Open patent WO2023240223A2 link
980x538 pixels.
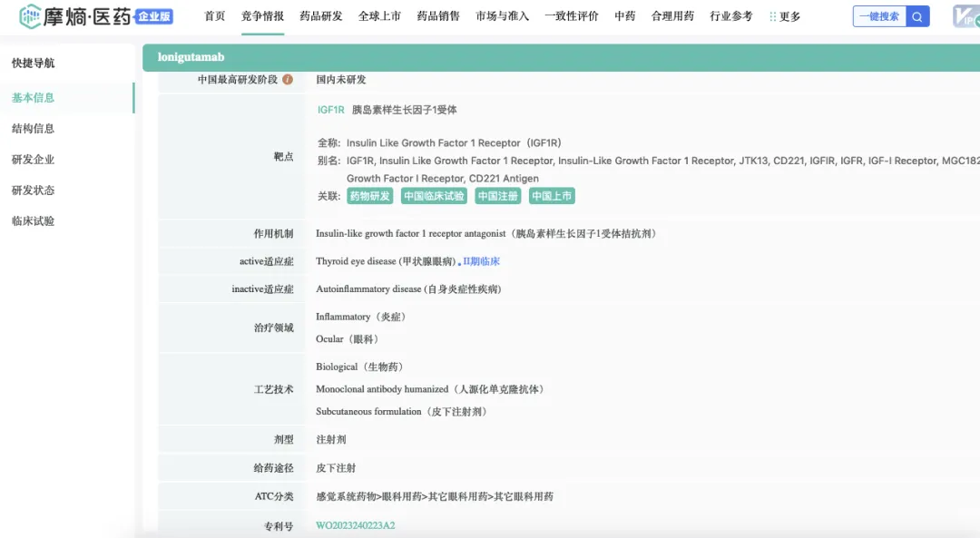(355, 525)
